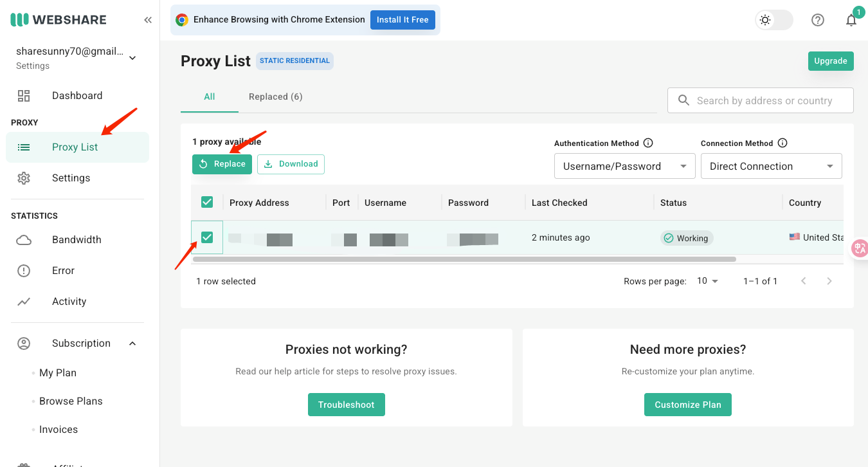Screen dimensions: 868x467
Task: Click the Troubleshoot button
Action: 346,405
